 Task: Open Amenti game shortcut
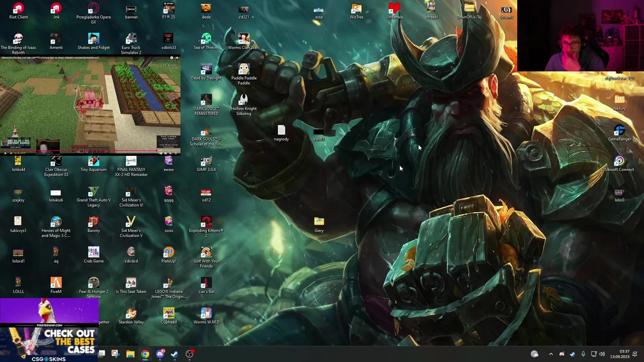tap(56, 42)
